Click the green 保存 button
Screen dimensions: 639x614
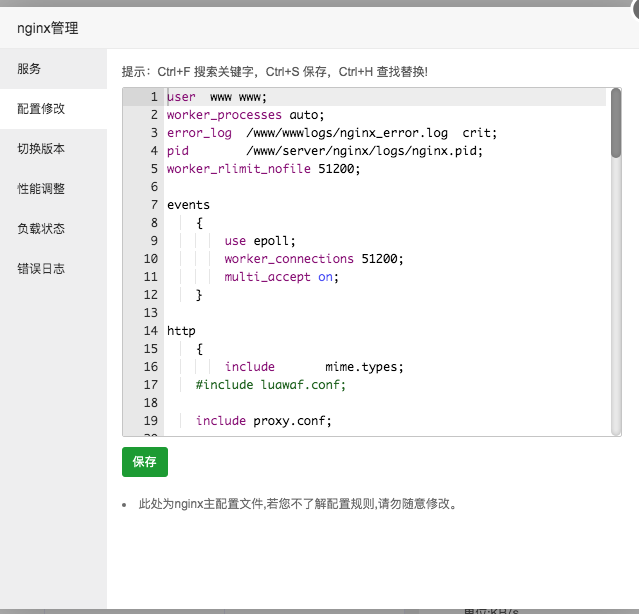tap(145, 462)
